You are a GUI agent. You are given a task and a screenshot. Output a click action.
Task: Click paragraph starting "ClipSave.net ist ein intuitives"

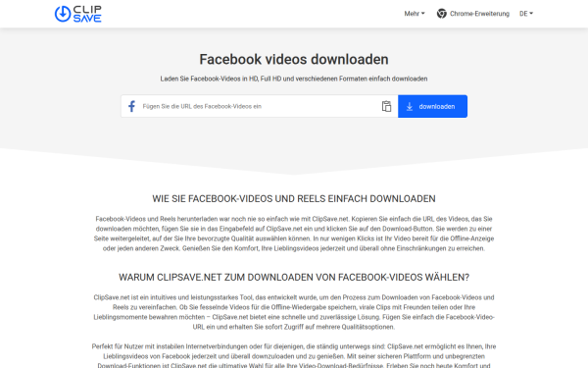tap(294, 312)
